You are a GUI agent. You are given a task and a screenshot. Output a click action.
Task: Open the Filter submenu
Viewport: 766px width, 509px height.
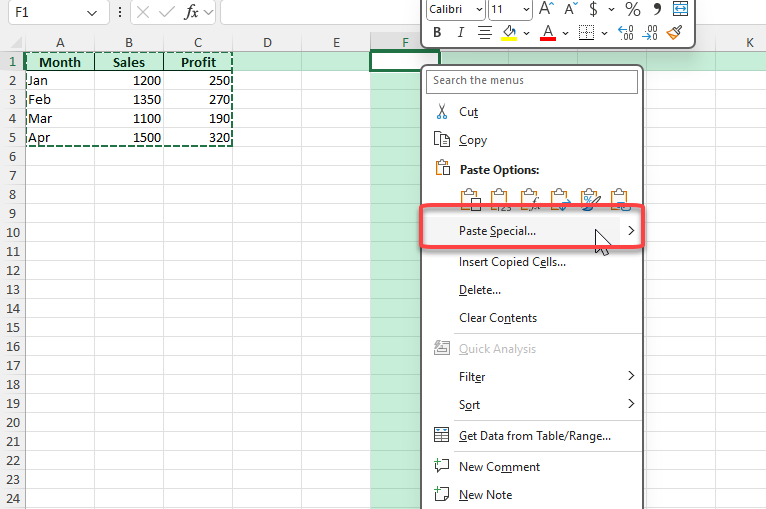point(532,377)
